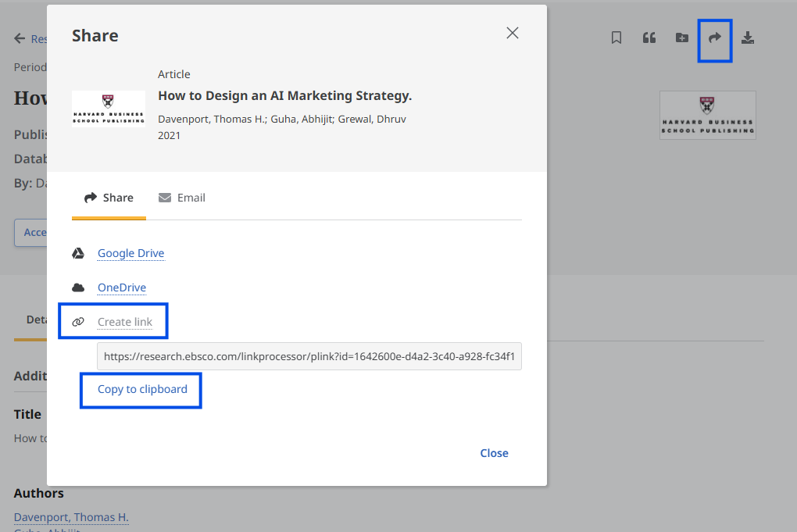Click the Close button in dialog
The height and width of the screenshot is (532, 797).
tap(494, 453)
